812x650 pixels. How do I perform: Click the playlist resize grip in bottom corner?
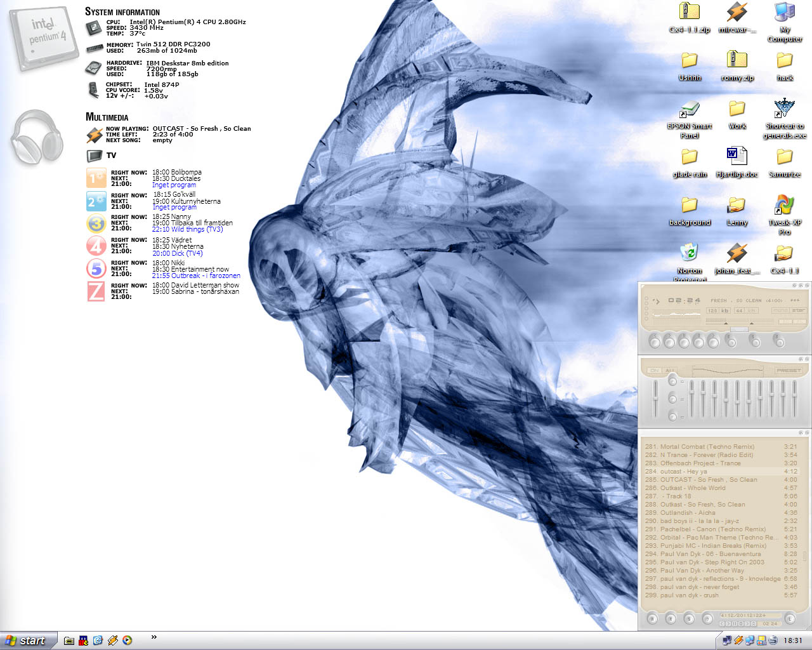[x=809, y=628]
